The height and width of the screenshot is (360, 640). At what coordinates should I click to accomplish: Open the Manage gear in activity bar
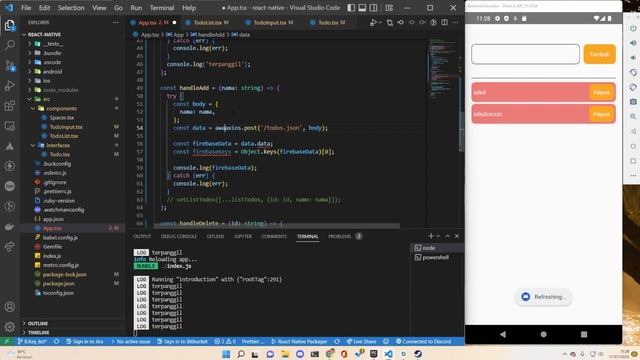point(9,327)
